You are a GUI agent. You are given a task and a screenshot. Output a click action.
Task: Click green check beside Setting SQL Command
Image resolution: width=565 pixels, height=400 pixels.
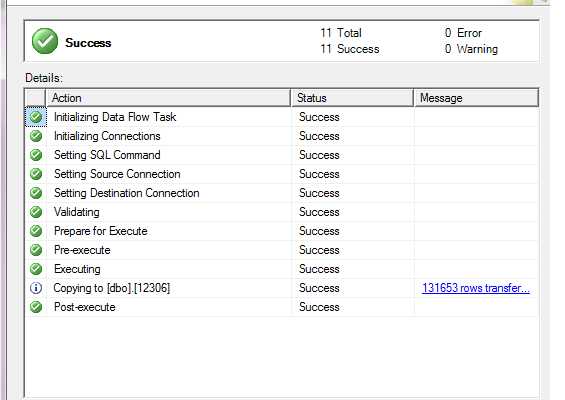(36, 155)
